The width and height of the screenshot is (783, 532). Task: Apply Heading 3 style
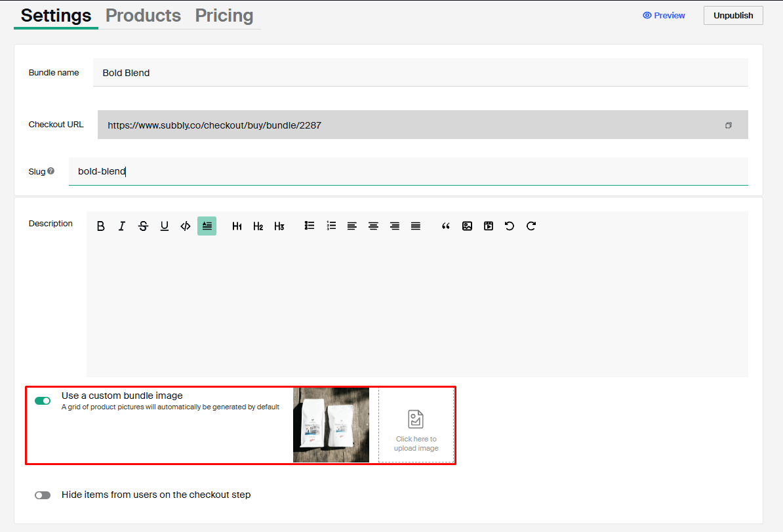(279, 226)
